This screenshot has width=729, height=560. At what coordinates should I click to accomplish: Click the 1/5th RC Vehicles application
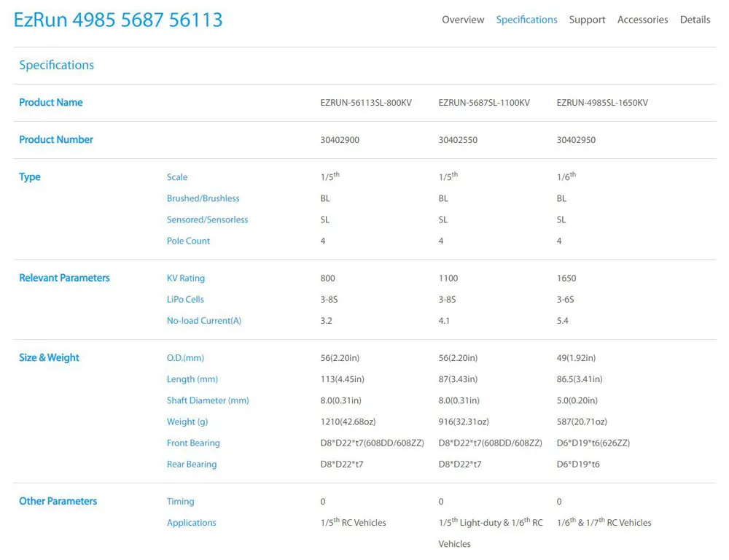(x=353, y=522)
